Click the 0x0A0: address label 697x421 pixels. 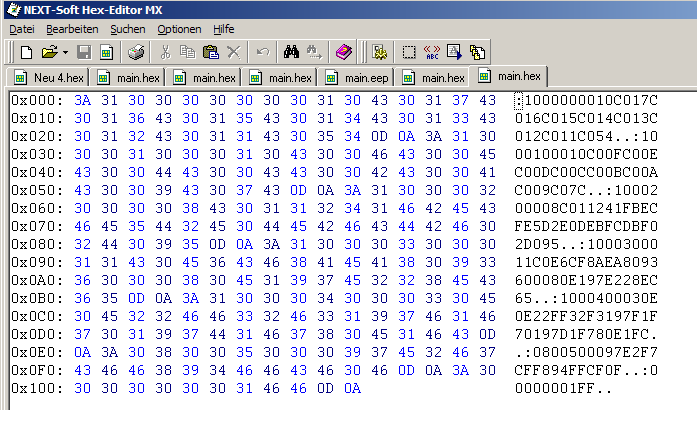coord(37,280)
